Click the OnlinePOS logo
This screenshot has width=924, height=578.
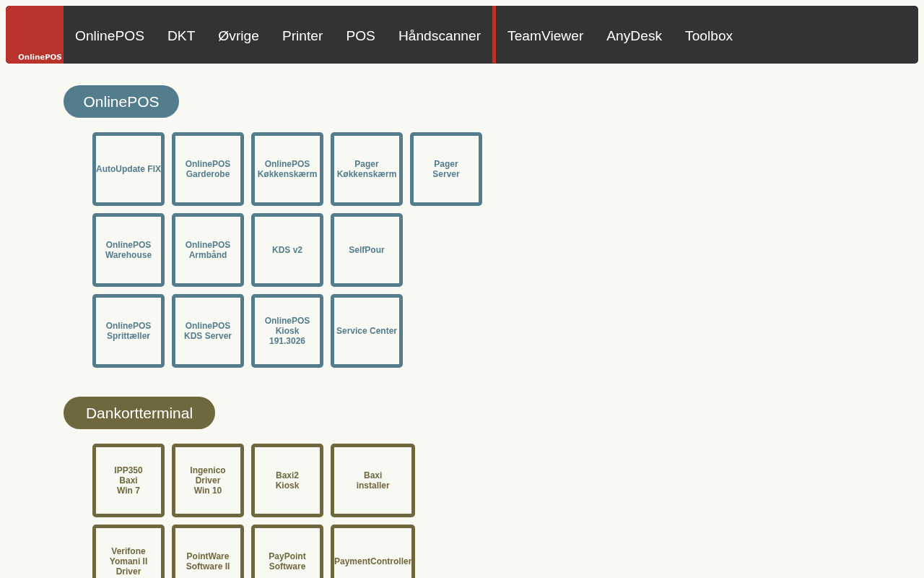click(35, 35)
